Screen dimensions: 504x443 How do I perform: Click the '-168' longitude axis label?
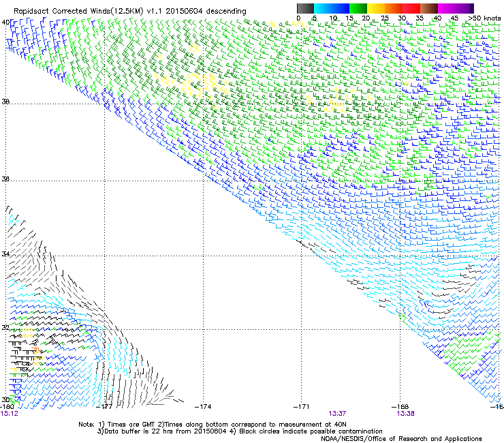click(400, 406)
